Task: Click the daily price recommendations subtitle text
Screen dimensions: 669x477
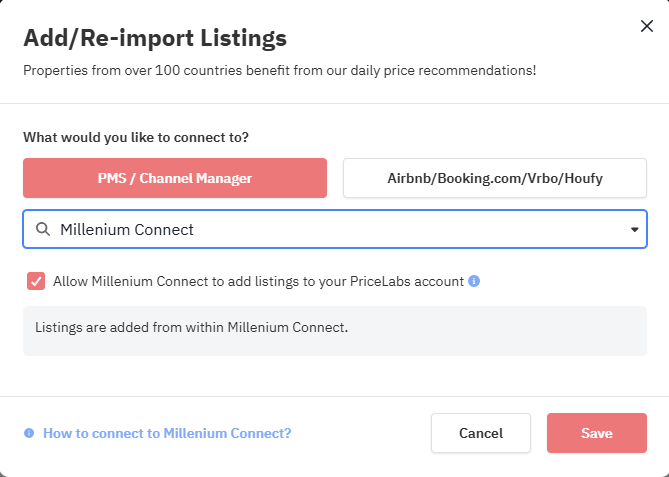Action: pos(279,70)
